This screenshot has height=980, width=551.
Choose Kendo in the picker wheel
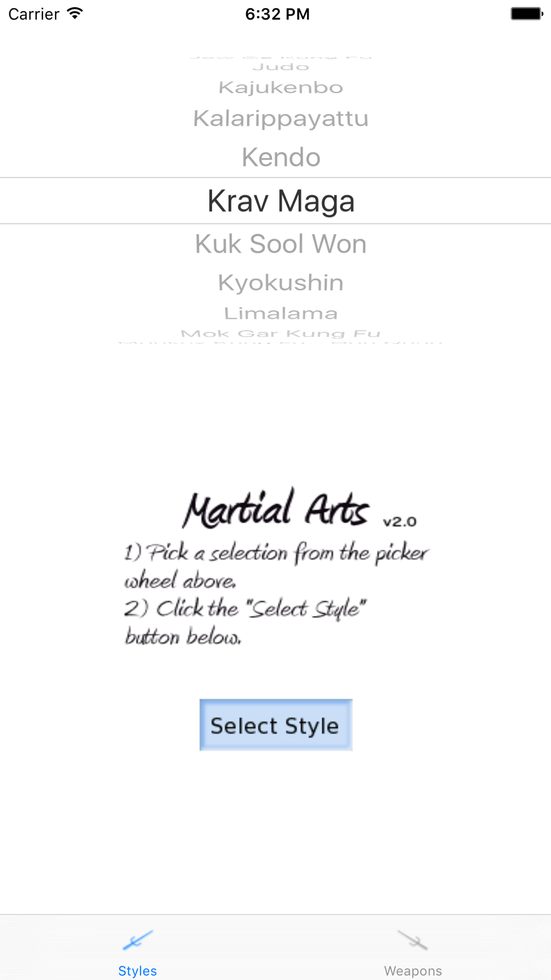[281, 158]
